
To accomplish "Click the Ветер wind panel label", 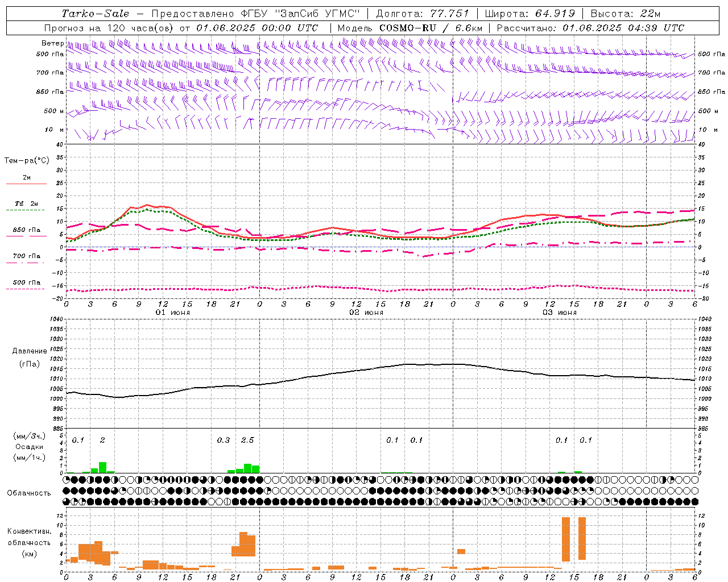I will (52, 43).
